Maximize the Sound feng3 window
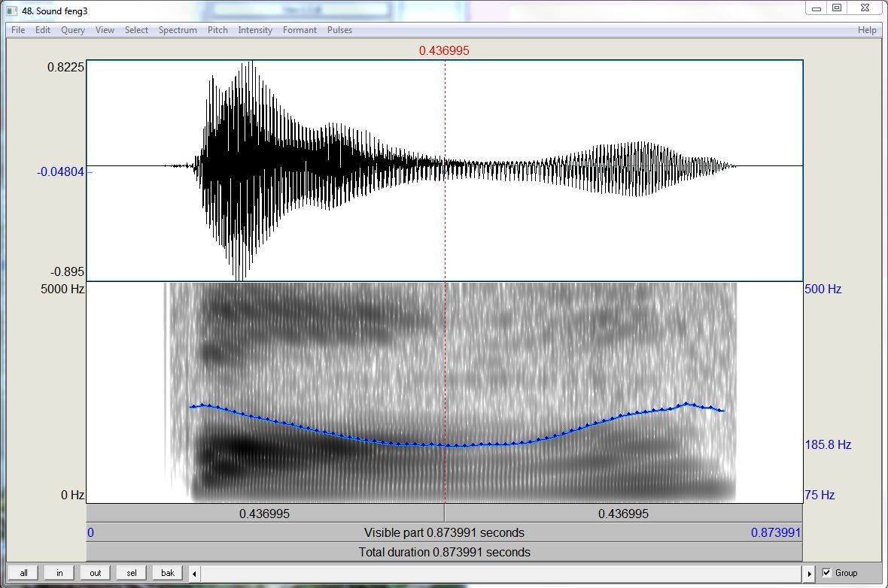Screen dimensions: 888x588 coord(837,8)
